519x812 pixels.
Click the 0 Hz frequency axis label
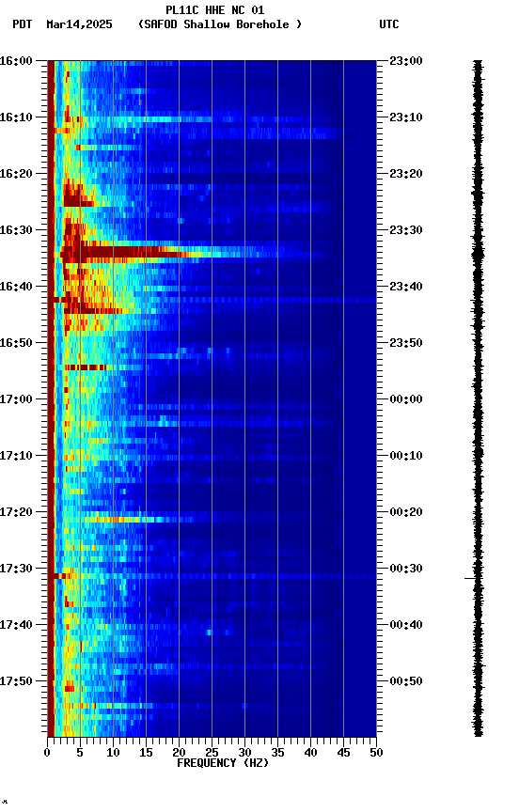click(47, 753)
